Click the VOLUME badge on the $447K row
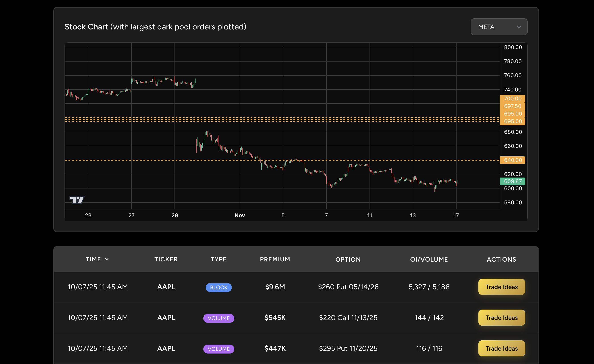The width and height of the screenshot is (594, 364). [x=218, y=349]
